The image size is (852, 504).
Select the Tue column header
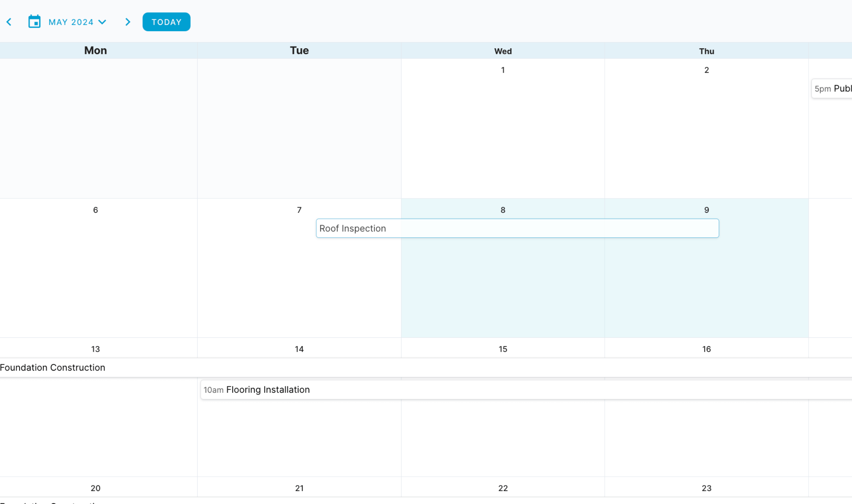pos(299,51)
